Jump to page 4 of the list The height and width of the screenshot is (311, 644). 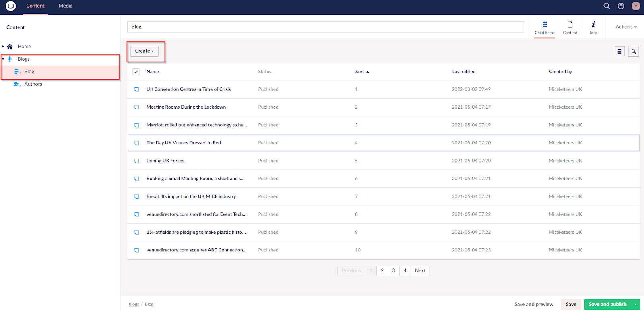(x=405, y=271)
